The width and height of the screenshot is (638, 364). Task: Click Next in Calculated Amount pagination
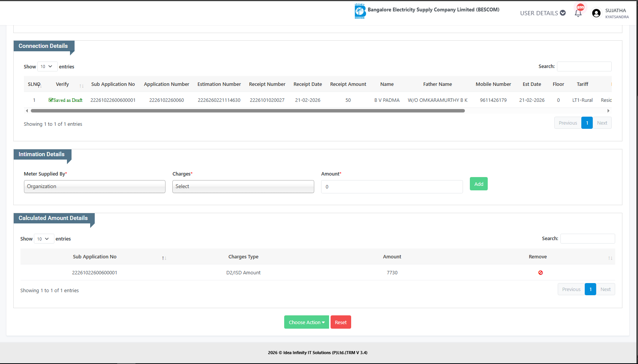(x=605, y=290)
